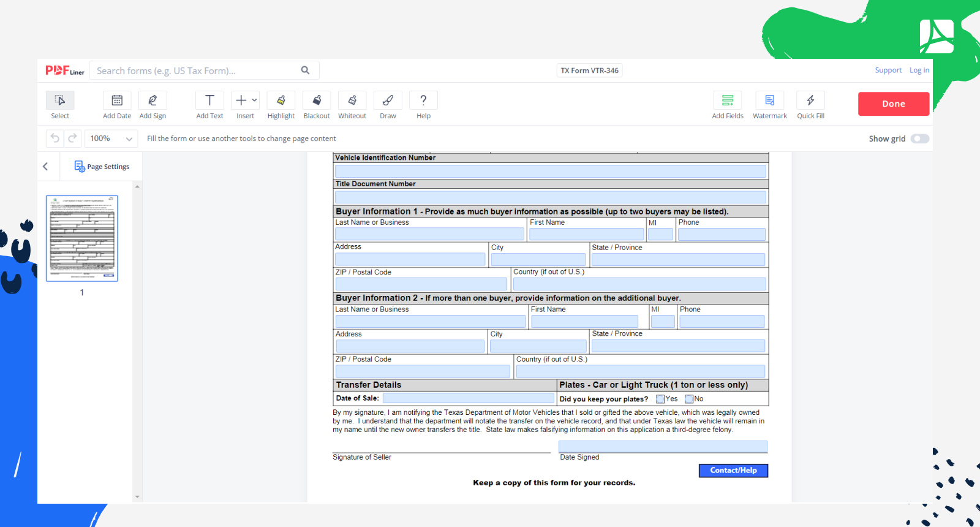
Task: Click the TX Form VTR-346 title
Action: coord(590,70)
